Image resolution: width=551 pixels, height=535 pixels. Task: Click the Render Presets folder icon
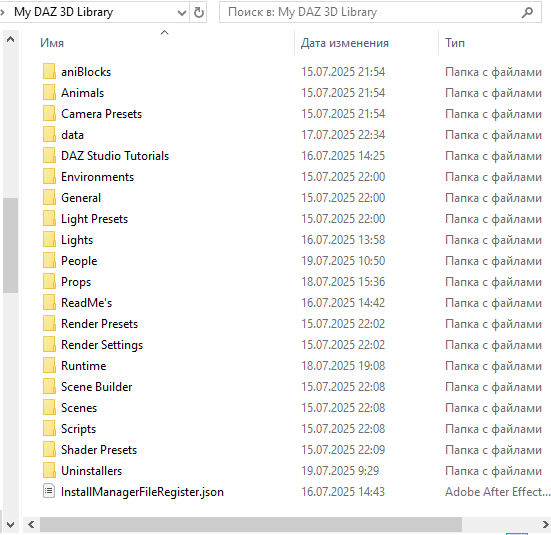(49, 323)
